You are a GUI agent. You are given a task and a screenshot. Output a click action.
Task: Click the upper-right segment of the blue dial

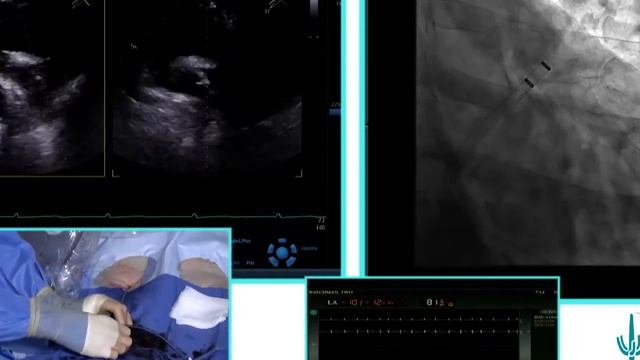[x=293, y=248]
